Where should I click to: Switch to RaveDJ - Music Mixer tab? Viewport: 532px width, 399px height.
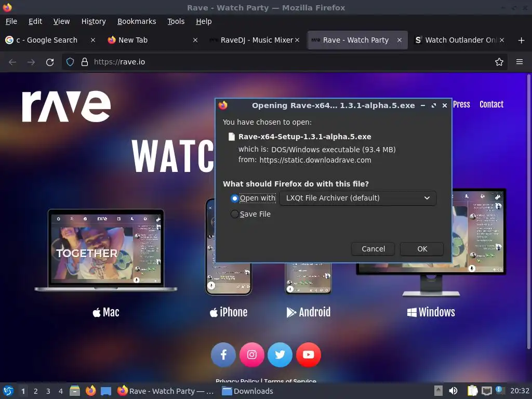pos(256,40)
